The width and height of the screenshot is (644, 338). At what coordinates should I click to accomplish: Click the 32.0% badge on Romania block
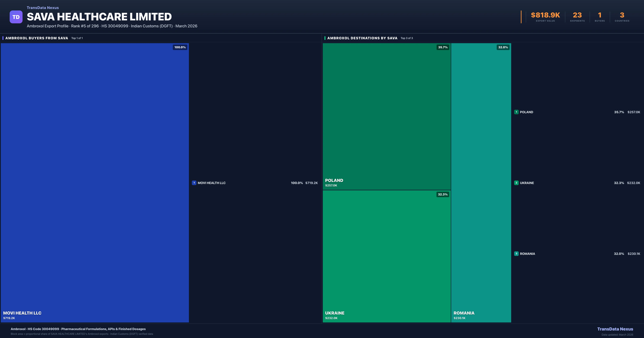[503, 47]
